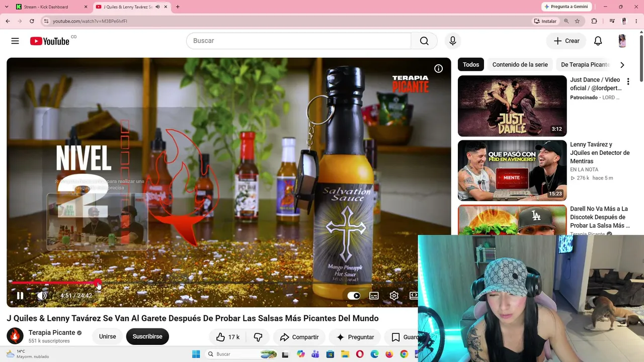Open Firefox from the taskbar
The width and height of the screenshot is (644, 362).
click(389, 354)
